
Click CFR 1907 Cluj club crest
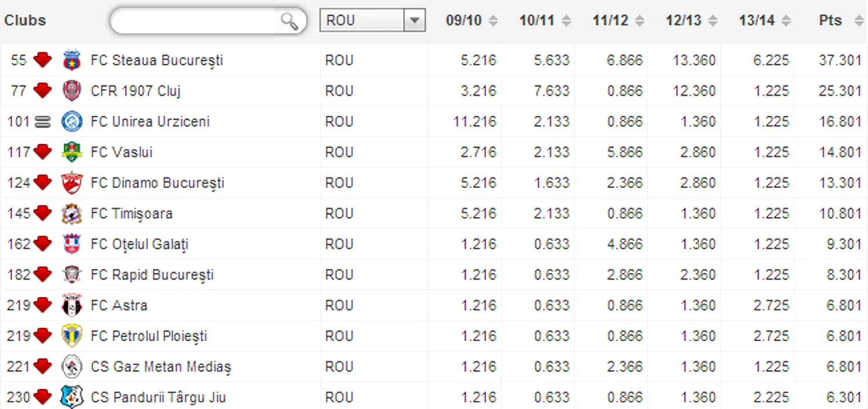click(71, 91)
